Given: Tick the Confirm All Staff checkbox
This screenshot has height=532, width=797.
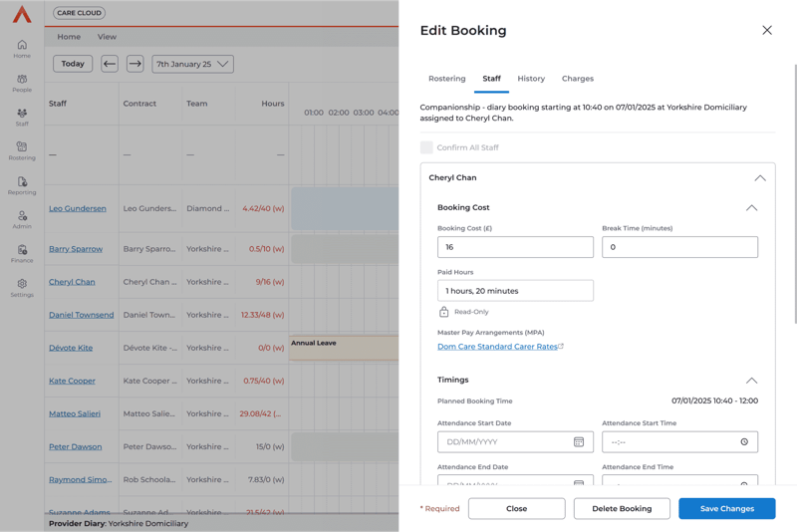Looking at the screenshot, I should pyautogui.click(x=426, y=147).
